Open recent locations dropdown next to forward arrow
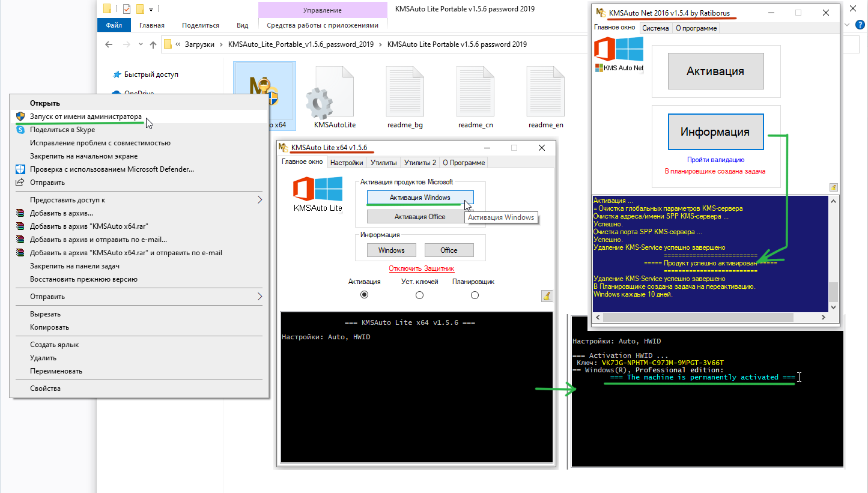The image size is (868, 493). coord(140,44)
